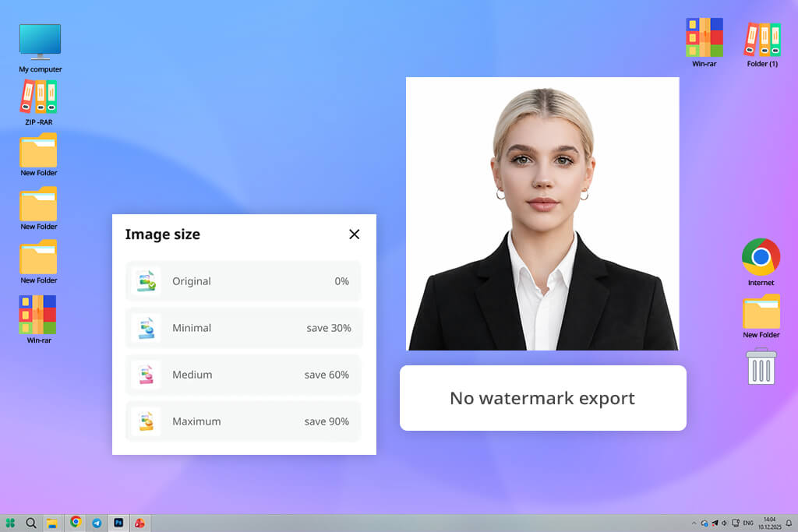Open the recycle bin icon
This screenshot has width=798, height=532.
point(761,366)
